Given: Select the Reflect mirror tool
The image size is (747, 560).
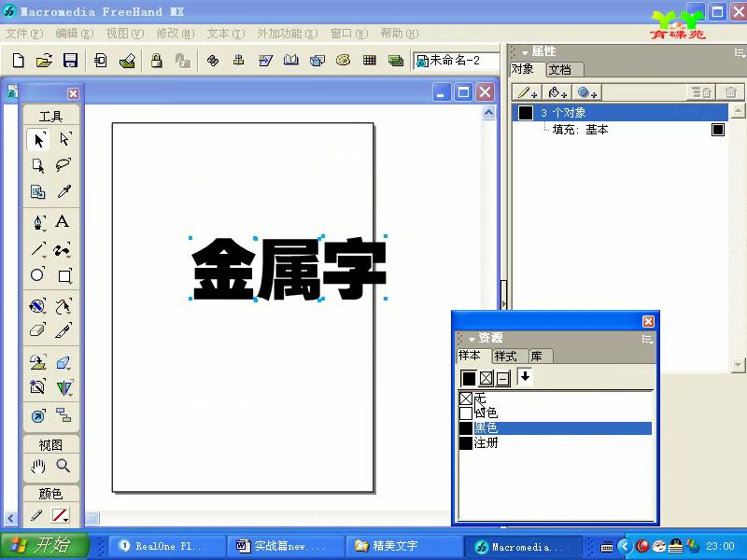Looking at the screenshot, I should pos(64,387).
